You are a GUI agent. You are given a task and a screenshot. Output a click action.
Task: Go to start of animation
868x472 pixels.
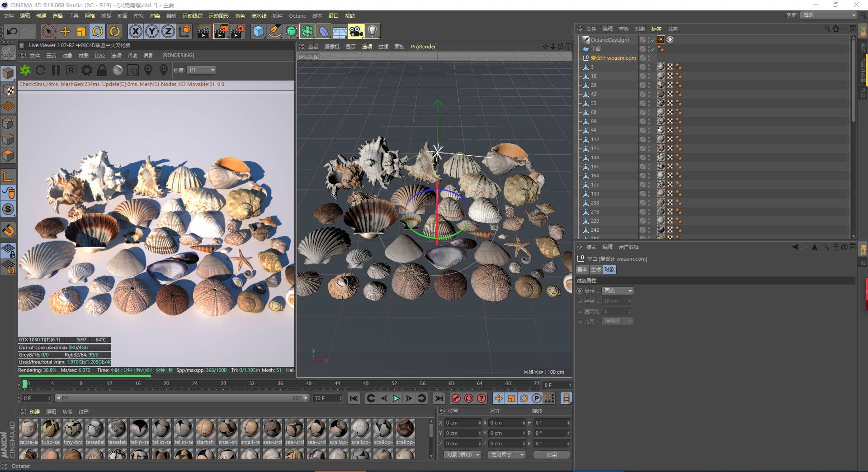pos(354,398)
